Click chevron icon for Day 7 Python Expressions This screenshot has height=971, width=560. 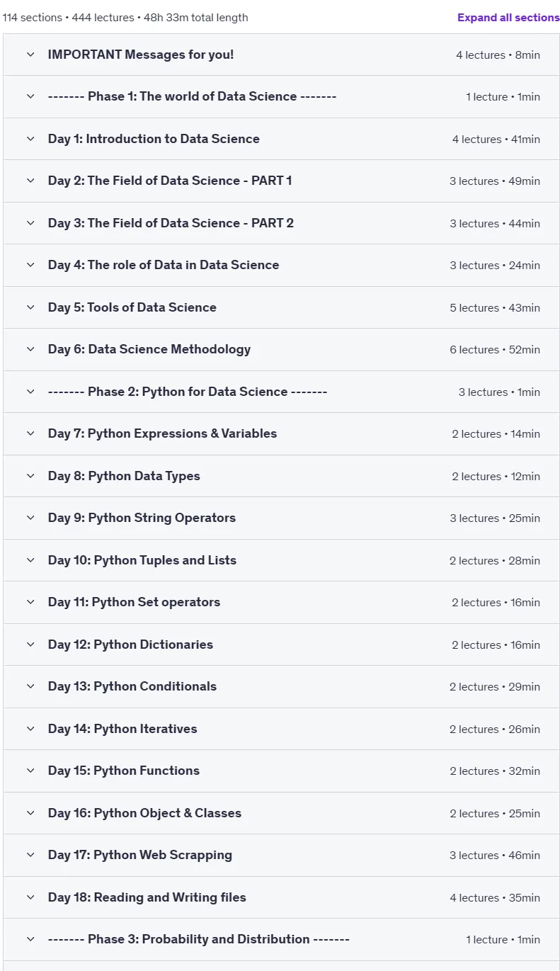pos(30,433)
